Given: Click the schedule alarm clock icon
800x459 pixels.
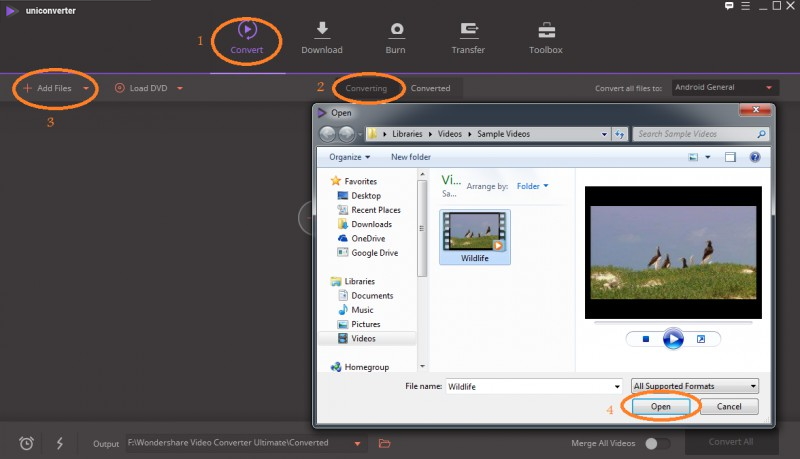Looking at the screenshot, I should (27, 443).
